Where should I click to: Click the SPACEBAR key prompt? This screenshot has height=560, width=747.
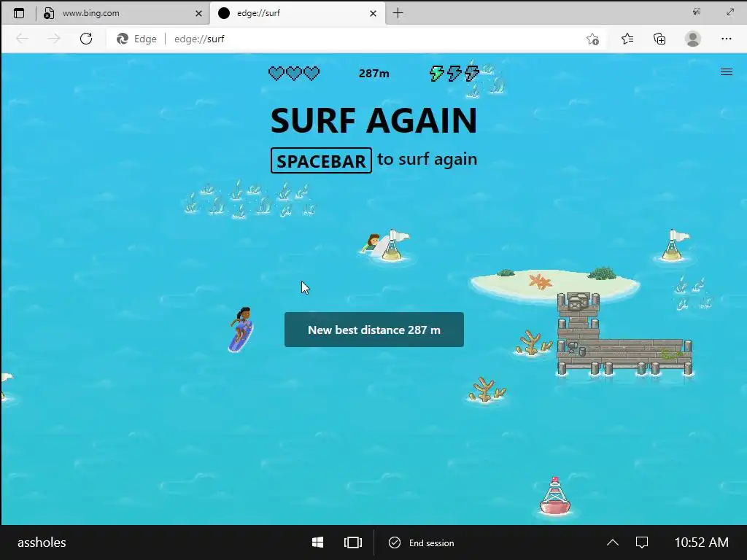tap(321, 160)
